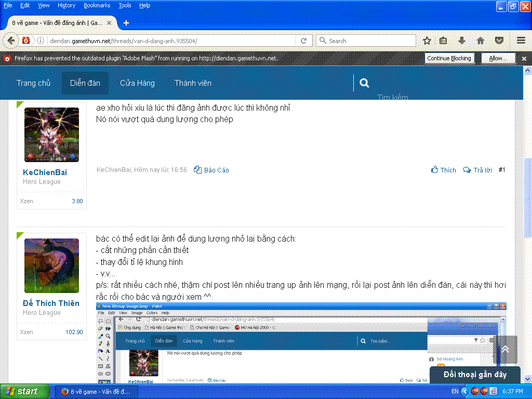Screen dimensions: 532x399
Task: Click the second red round tray icon
Action: (484, 391)
